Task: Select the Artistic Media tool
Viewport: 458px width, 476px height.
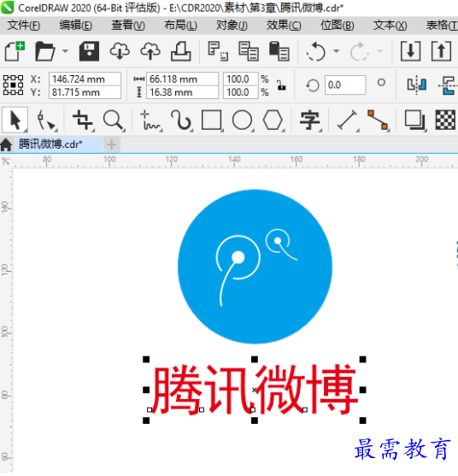Action: click(x=181, y=120)
